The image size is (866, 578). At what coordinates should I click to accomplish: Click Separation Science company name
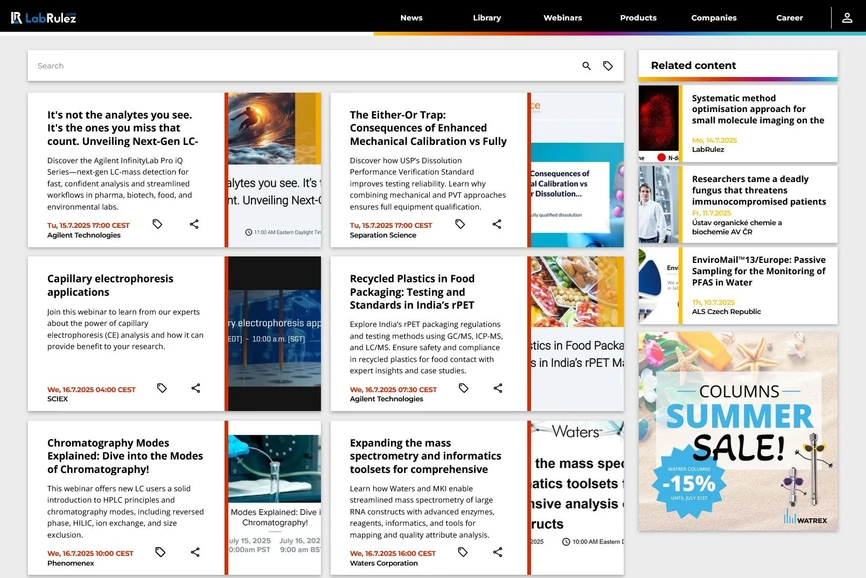383,235
